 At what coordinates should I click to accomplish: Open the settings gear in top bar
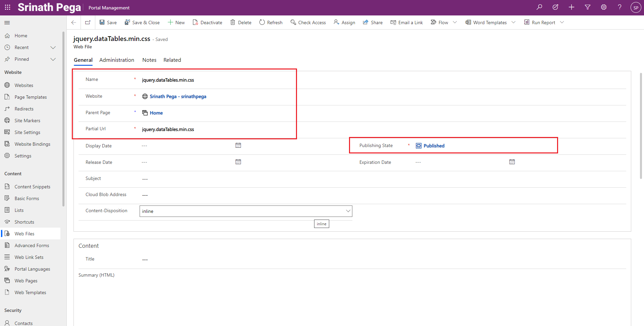[604, 7]
